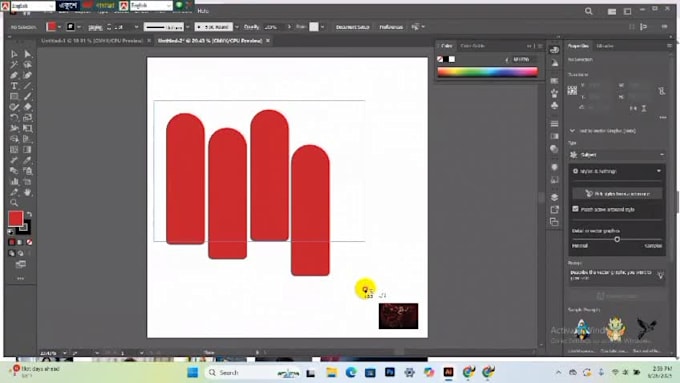Select the Eraser tool
The height and width of the screenshot is (383, 680).
click(x=27, y=107)
